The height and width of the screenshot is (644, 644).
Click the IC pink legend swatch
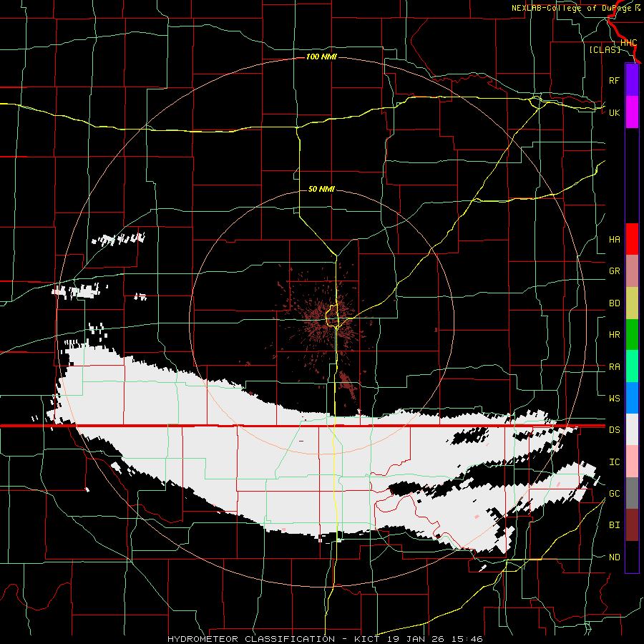(632, 462)
